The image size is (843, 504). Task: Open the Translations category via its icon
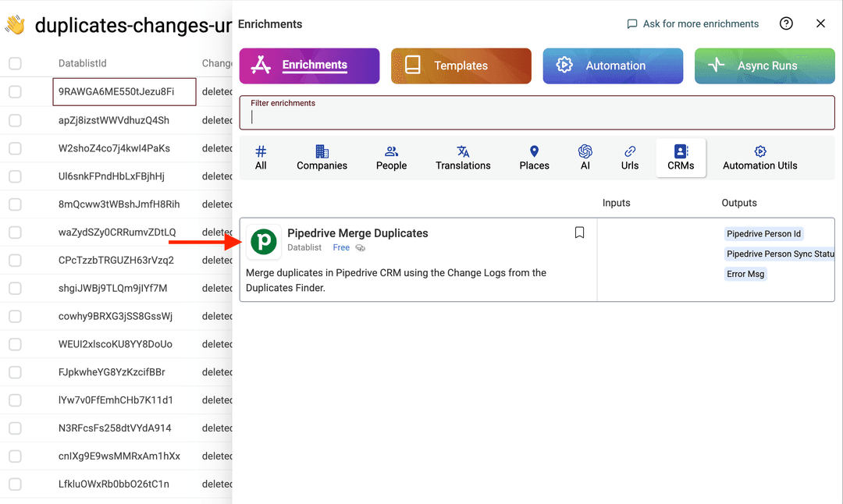(x=463, y=151)
